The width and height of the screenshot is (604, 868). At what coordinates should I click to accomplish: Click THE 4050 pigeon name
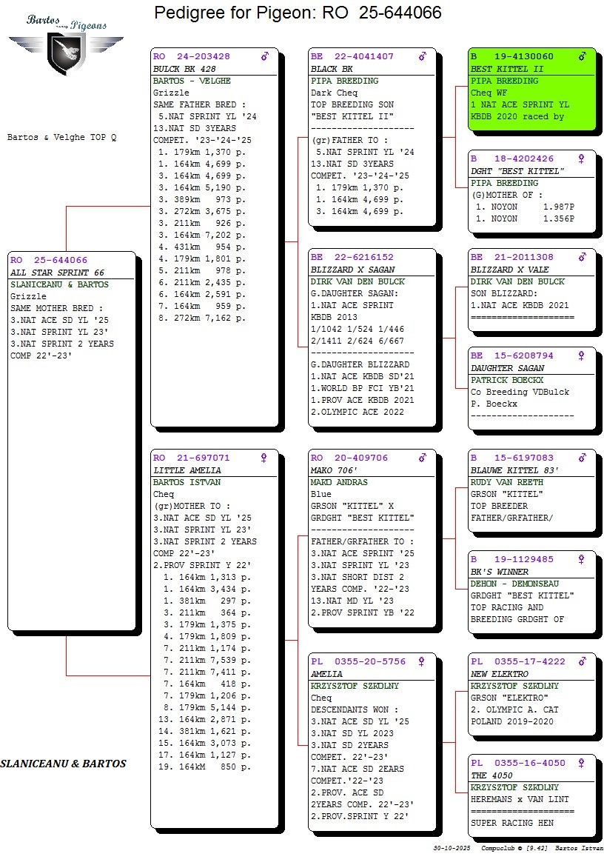[x=490, y=775]
